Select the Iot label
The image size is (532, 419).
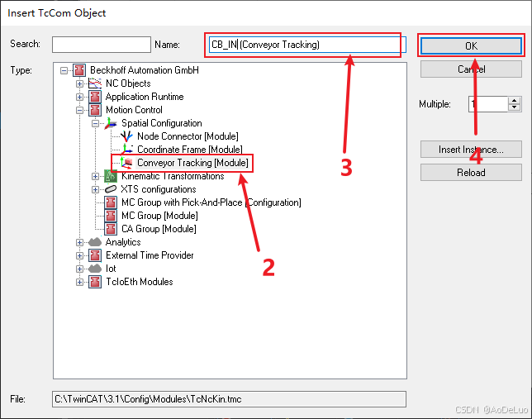[x=111, y=269]
